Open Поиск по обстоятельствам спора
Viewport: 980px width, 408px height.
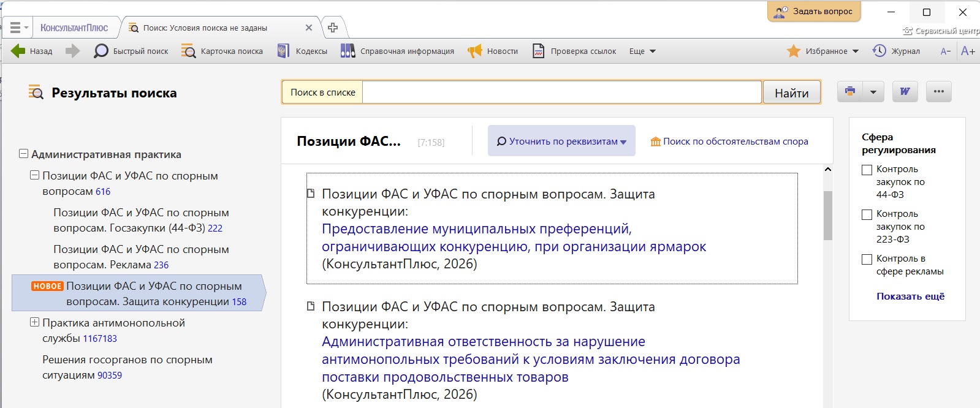729,141
